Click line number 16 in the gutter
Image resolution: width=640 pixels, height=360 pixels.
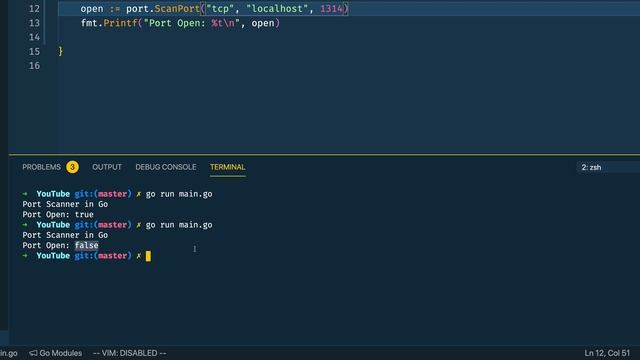pyautogui.click(x=34, y=66)
